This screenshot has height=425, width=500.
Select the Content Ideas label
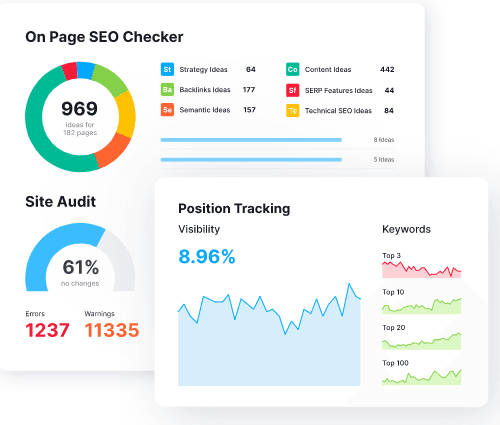click(x=328, y=70)
